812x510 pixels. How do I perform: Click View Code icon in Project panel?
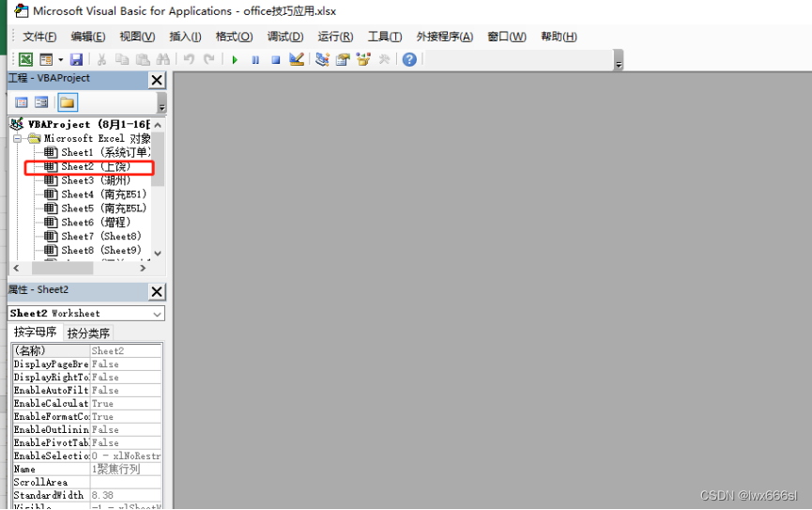coord(22,102)
